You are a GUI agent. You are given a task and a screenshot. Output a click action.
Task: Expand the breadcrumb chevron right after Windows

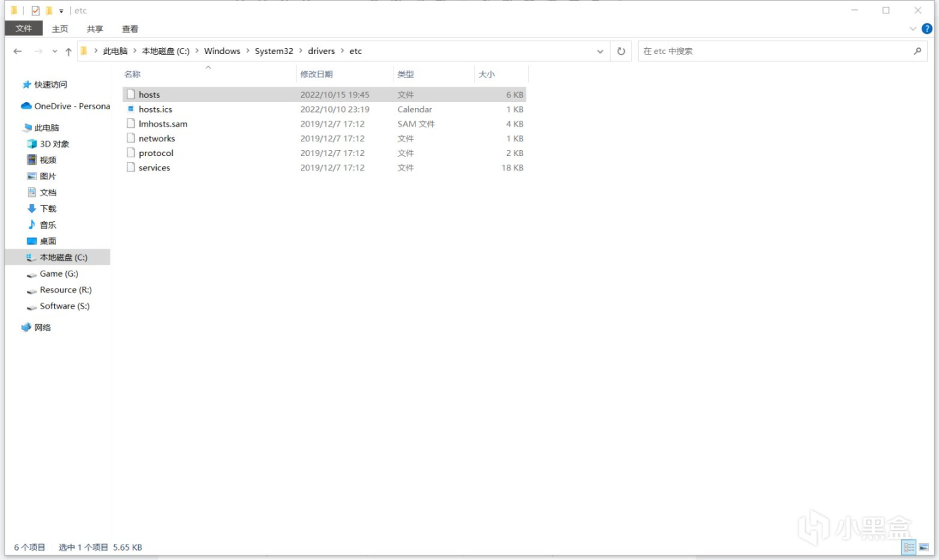point(247,51)
